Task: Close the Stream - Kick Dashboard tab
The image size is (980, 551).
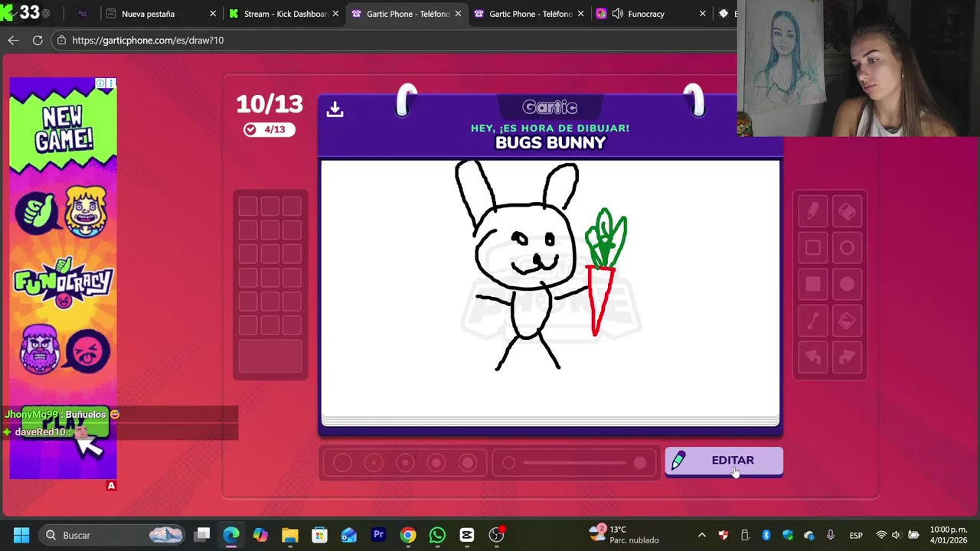Action: 335,14
